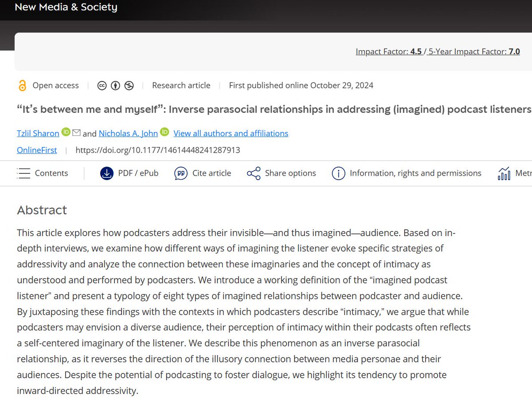Click the article title heading
The height and width of the screenshot is (404, 532).
[274, 110]
